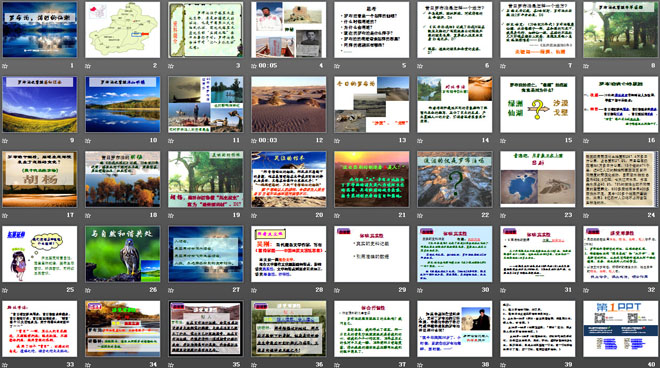The image size is (660, 368).
Task: Click the transition star icon under slide 9
Action: [x=5, y=141]
